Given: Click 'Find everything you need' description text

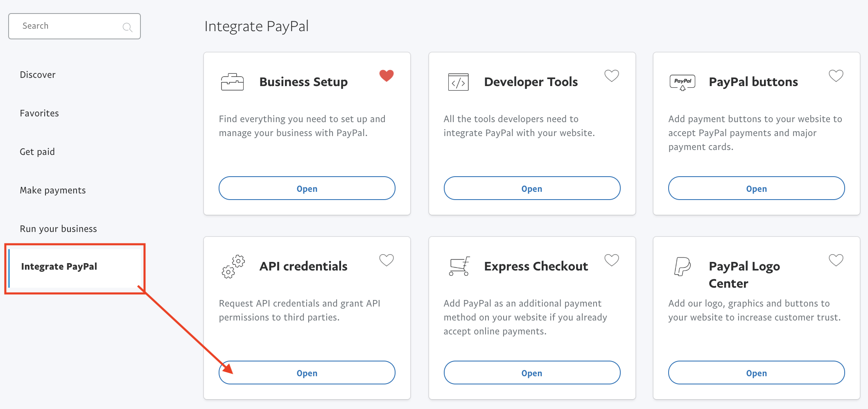Looking at the screenshot, I should pyautogui.click(x=302, y=126).
